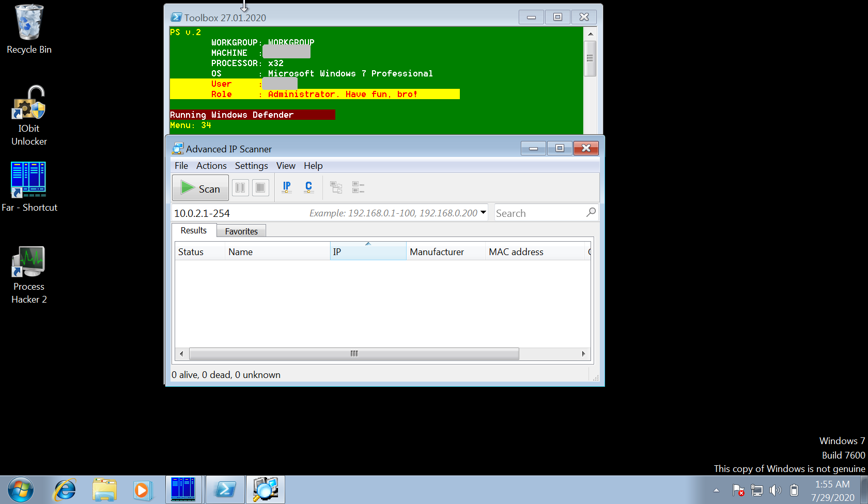Launch IObit Unlocker from the desktop

[29, 116]
